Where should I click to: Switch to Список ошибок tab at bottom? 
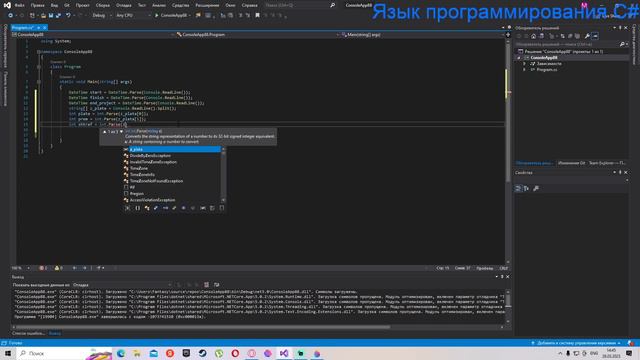pos(28,333)
